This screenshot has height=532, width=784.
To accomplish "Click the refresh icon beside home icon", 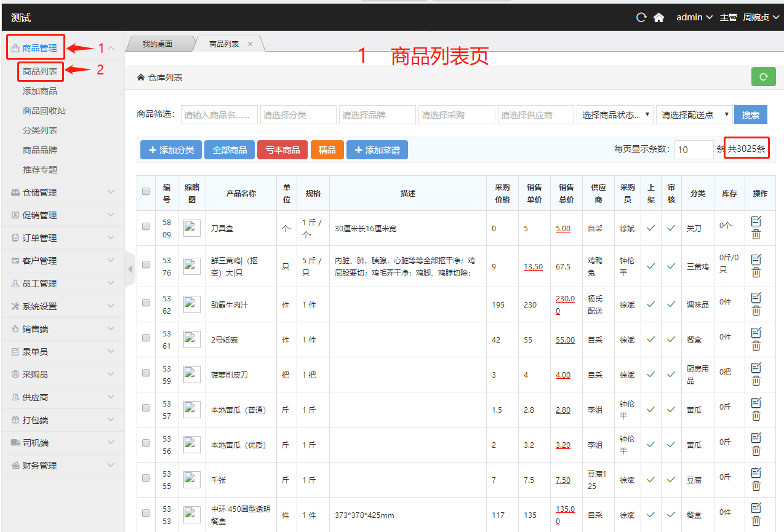I will point(641,18).
